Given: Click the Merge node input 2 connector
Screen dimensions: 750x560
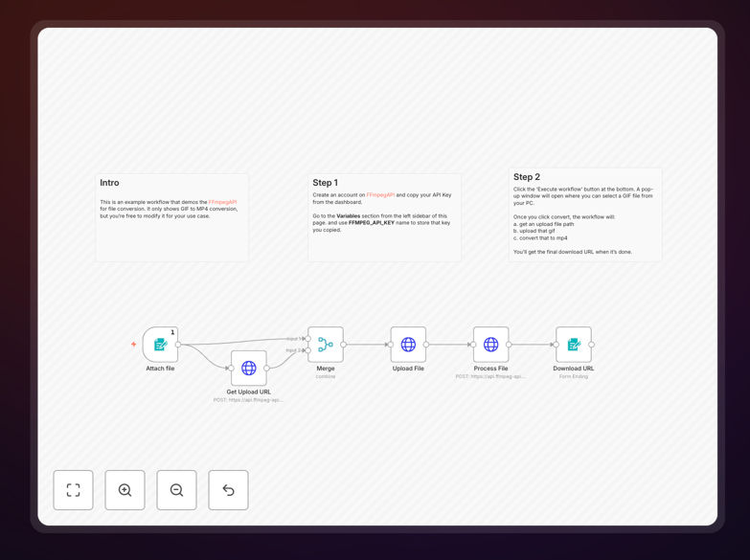Looking at the screenshot, I should point(308,350).
